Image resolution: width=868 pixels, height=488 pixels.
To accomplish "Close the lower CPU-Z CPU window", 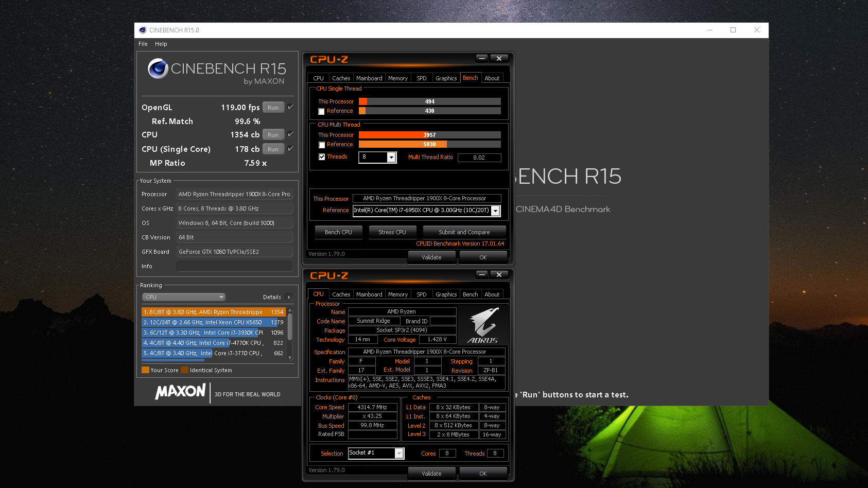I will [499, 274].
